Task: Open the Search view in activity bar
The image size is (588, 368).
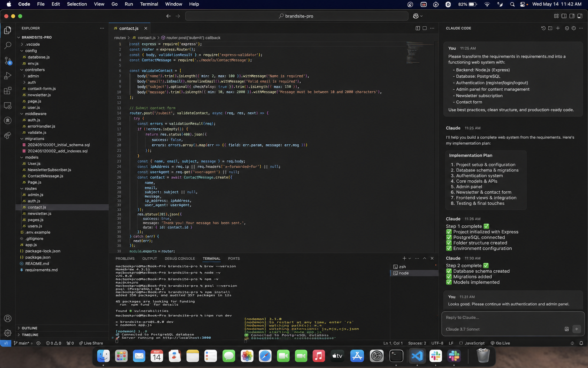Action: click(x=8, y=46)
